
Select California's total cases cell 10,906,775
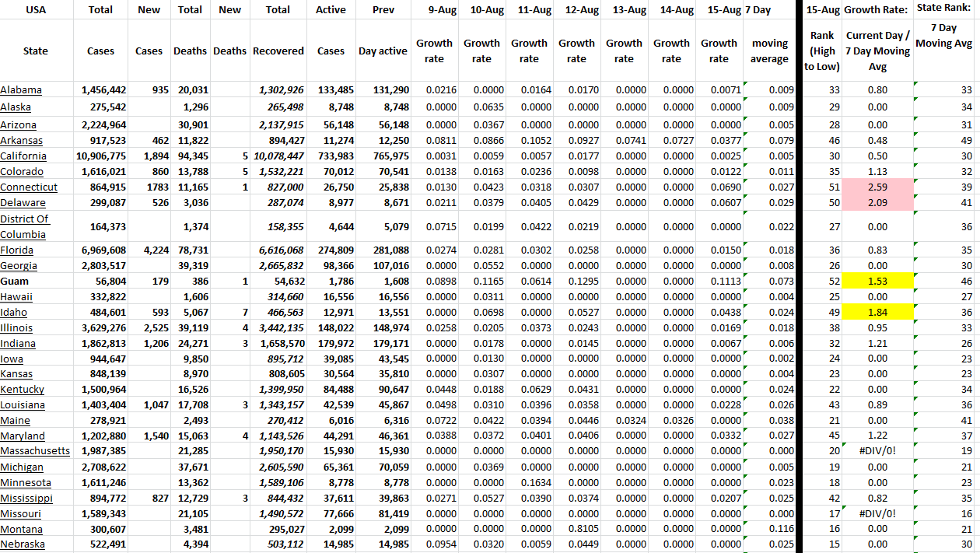point(100,156)
